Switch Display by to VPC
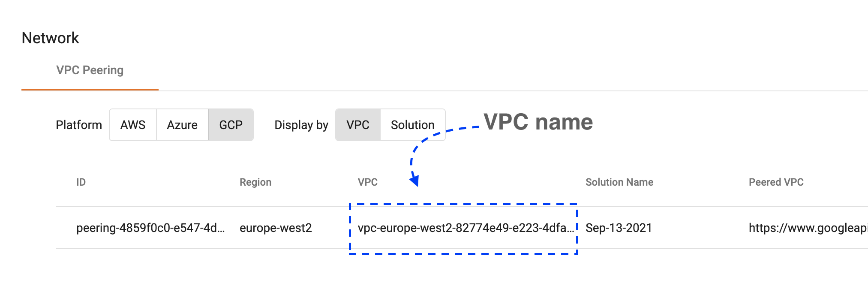 pyautogui.click(x=357, y=125)
